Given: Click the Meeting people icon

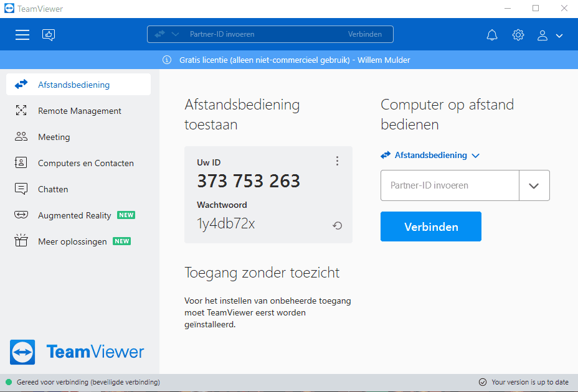Looking at the screenshot, I should coord(21,136).
